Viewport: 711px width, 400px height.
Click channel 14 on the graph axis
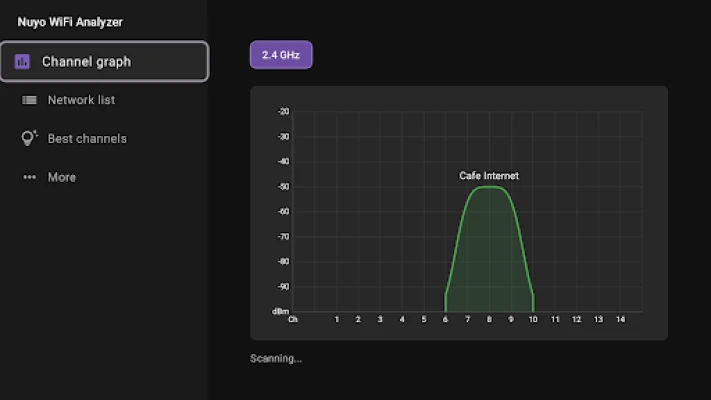coord(621,320)
